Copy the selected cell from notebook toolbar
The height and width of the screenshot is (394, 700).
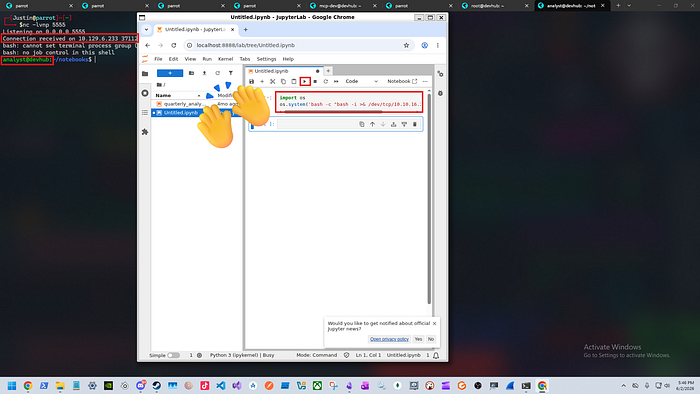283,82
